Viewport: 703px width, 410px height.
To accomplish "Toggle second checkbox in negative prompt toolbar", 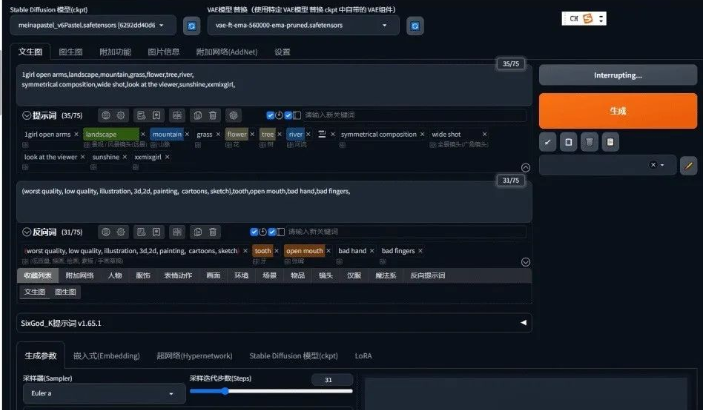I will click(x=272, y=232).
